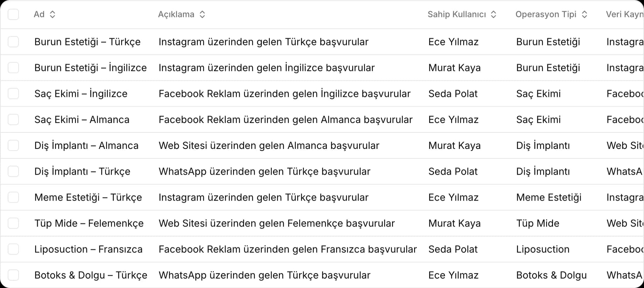Click 'Web Sitesi üzerinden gelen Almanca başvurular' description
The width and height of the screenshot is (644, 288).
[269, 145]
